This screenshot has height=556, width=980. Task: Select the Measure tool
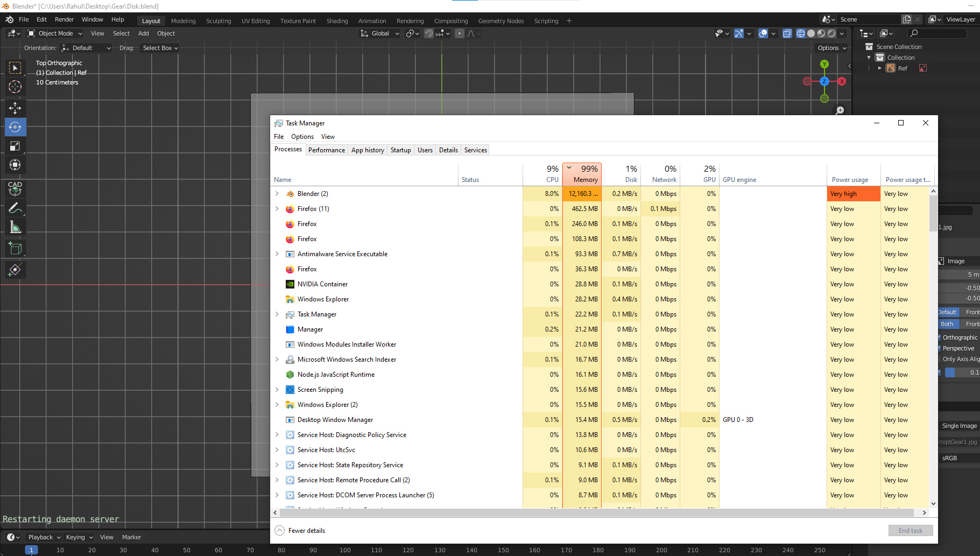pyautogui.click(x=16, y=227)
